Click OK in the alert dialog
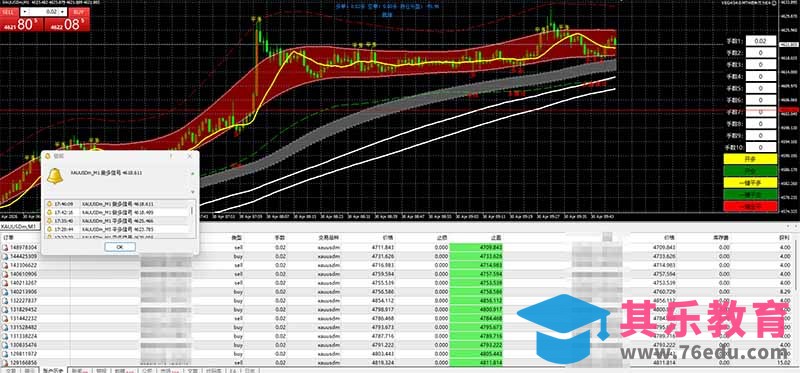800x373 pixels. pyautogui.click(x=120, y=247)
